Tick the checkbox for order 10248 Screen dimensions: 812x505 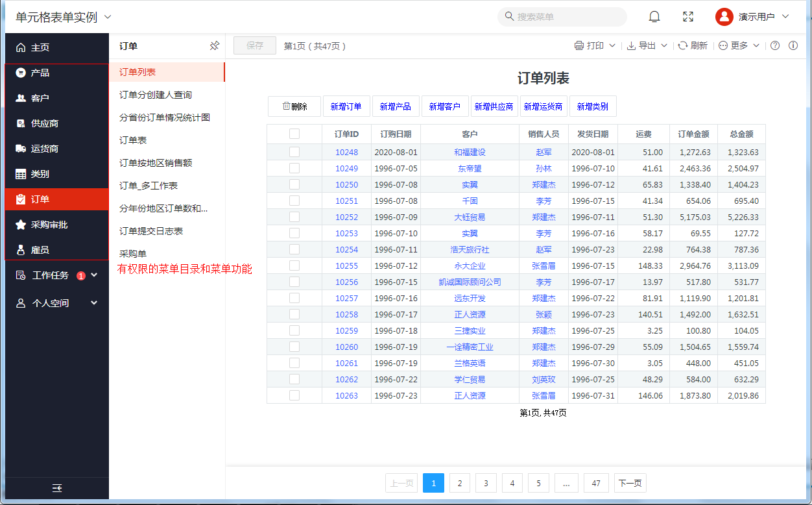(294, 152)
